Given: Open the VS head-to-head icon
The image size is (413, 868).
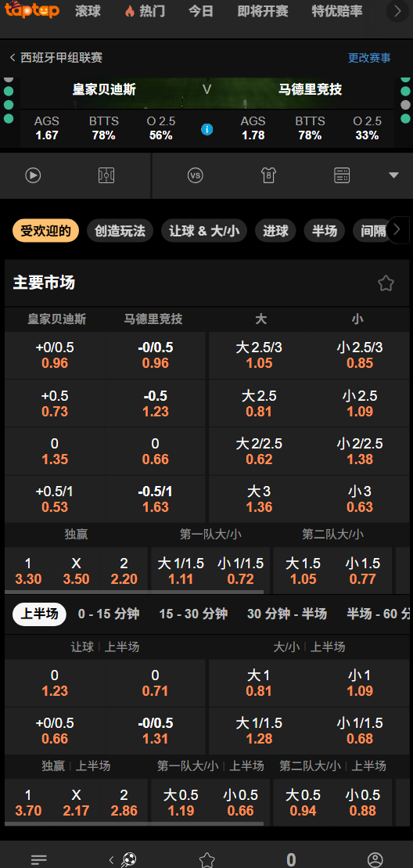Looking at the screenshot, I should click(196, 175).
